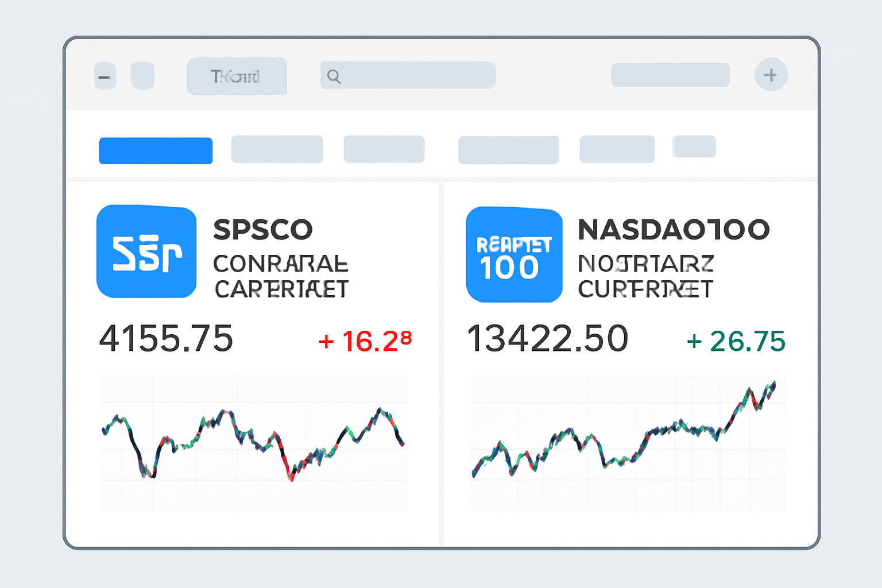Click the green +26.75 change value
Screen dimensions: 882x588
coord(736,341)
